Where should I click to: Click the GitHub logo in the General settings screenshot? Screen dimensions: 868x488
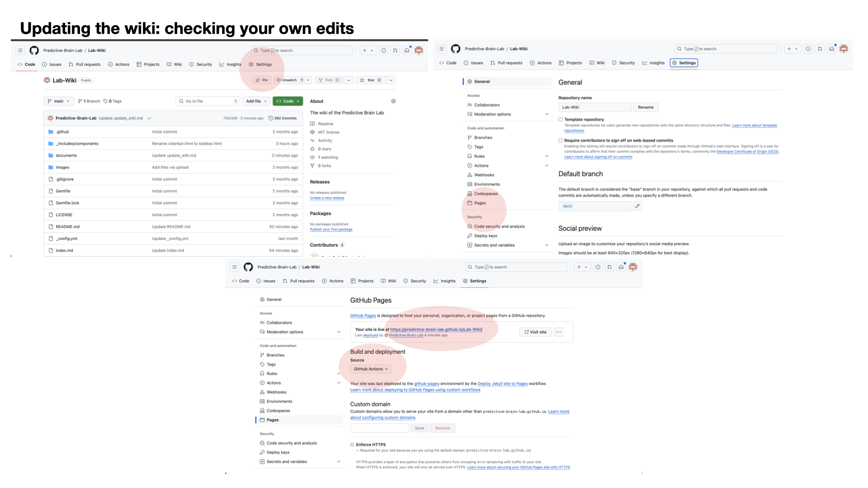456,49
